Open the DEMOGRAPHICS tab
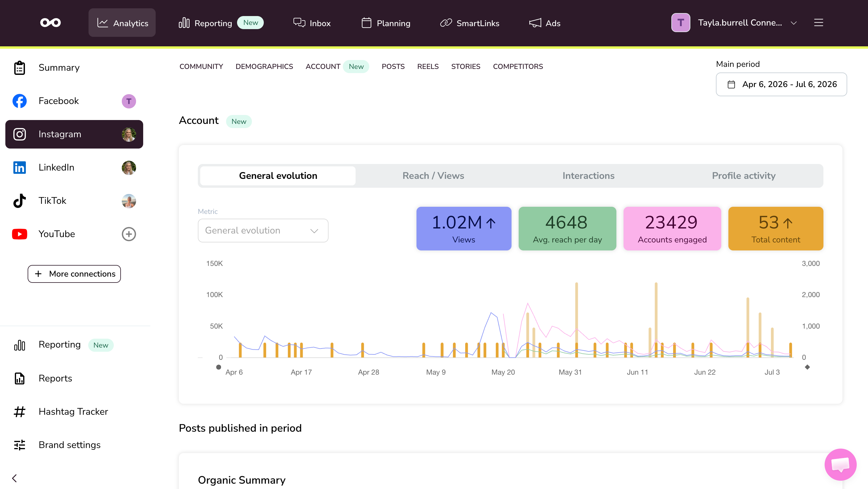The image size is (868, 489). click(x=264, y=66)
